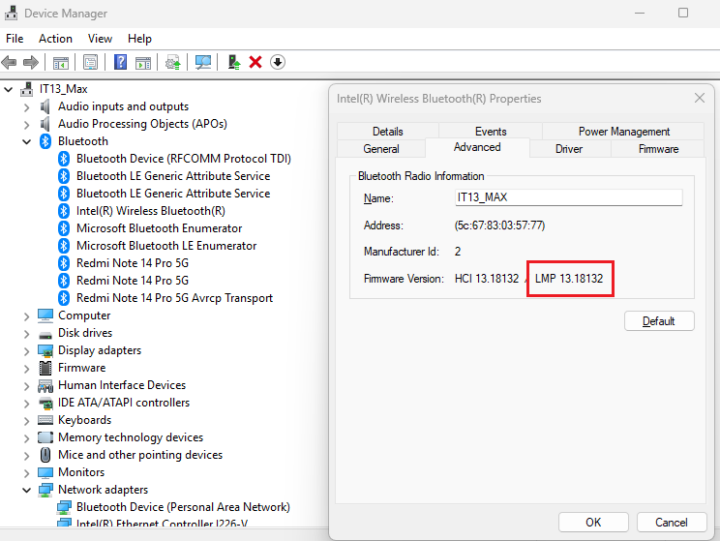Screen dimensions: 720x541
Task: Switch to the Power Management tab
Action: (624, 131)
